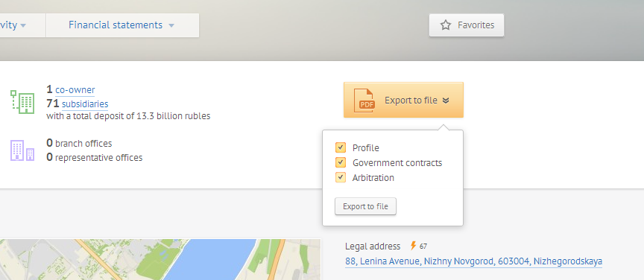Add company to Favorites
644x280 pixels.
[467, 25]
